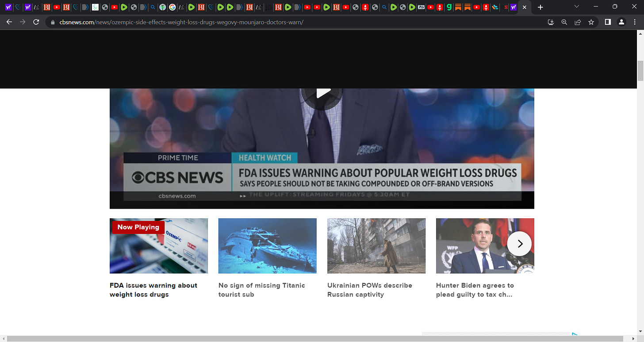Switch to the Google 'G' favicon tab

(172, 7)
